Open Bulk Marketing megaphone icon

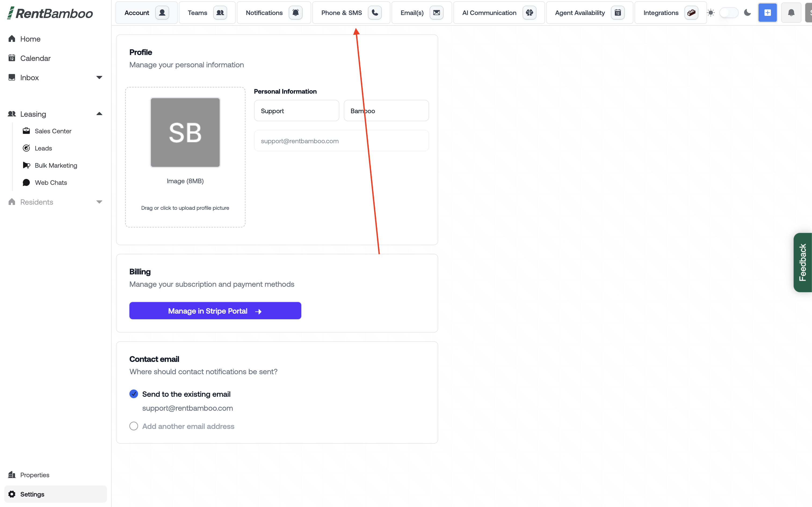tap(26, 165)
